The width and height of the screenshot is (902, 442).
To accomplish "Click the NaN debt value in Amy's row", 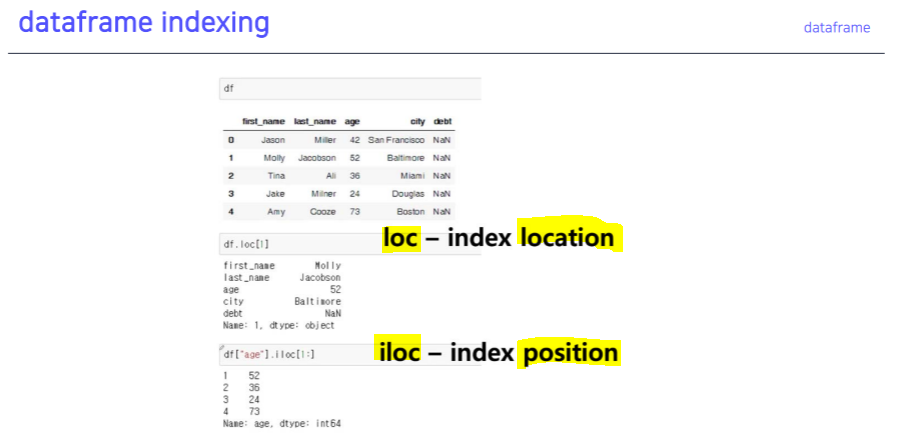I will coord(442,212).
